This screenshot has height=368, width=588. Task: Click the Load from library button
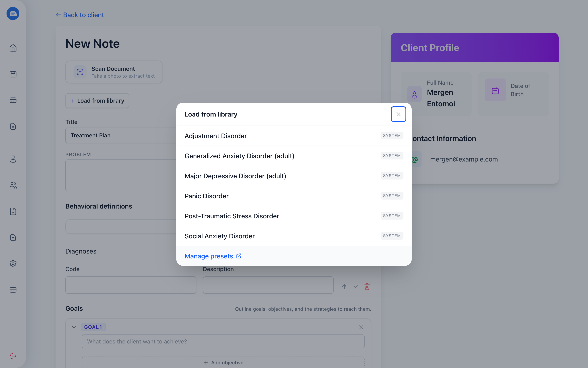point(97,101)
